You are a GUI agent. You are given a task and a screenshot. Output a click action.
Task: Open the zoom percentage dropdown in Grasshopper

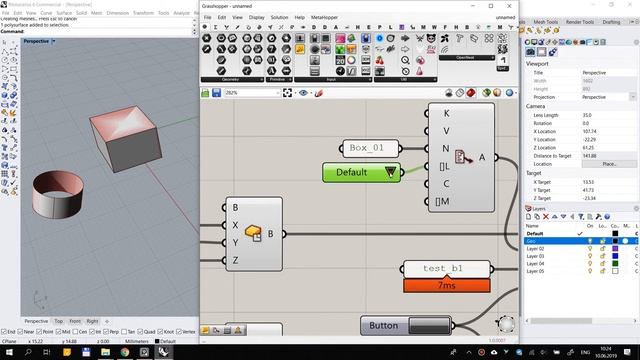pos(278,93)
